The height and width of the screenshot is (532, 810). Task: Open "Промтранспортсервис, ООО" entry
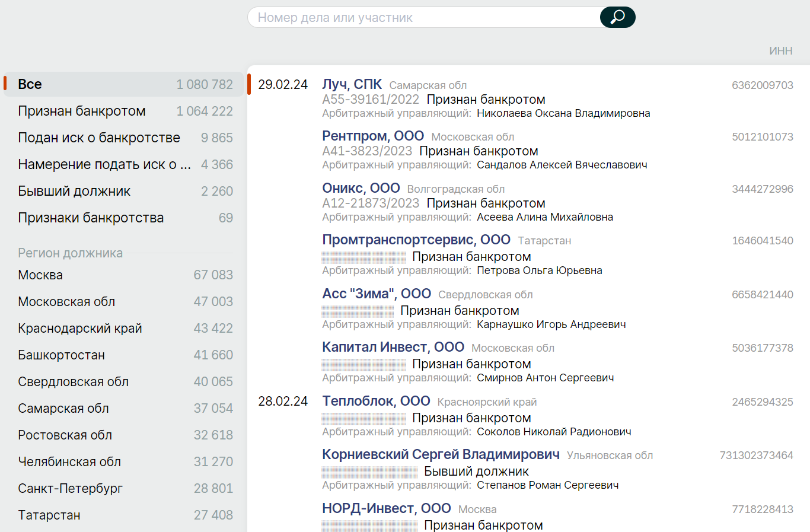point(416,240)
